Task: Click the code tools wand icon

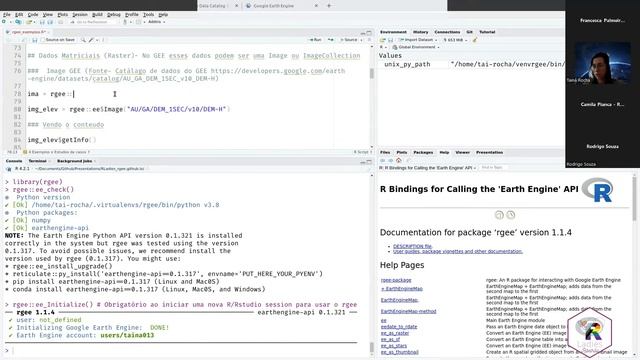Action: (x=92, y=40)
